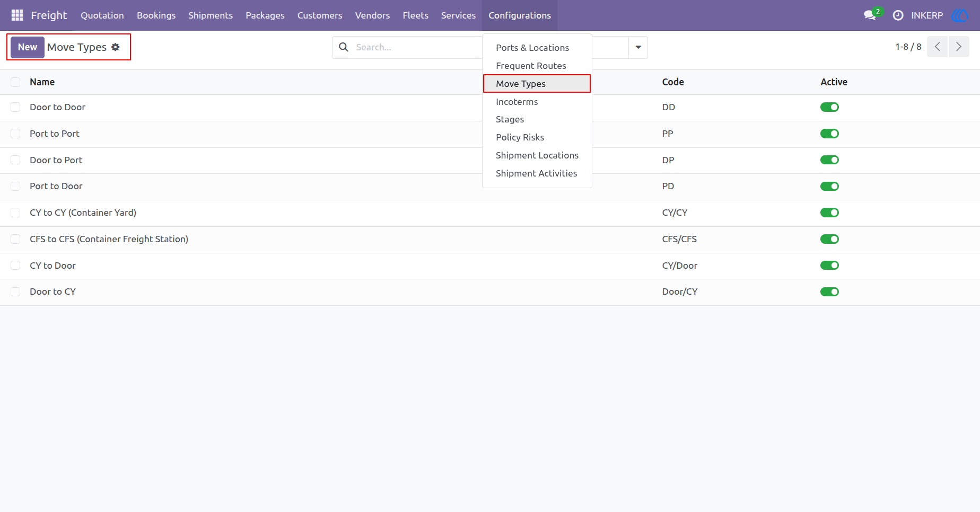Viewport: 980px width, 512px height.
Task: Open Policy Risks menu entry
Action: click(537, 137)
